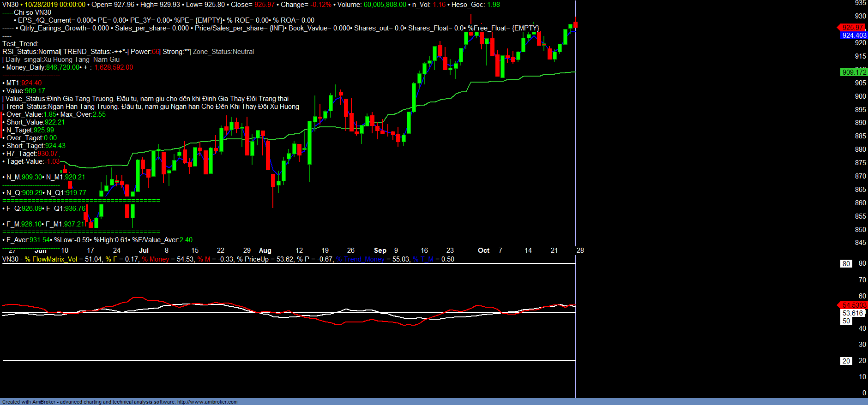The height and width of the screenshot is (405, 868).
Task: Click the Aug label on date axis
Action: 265,250
